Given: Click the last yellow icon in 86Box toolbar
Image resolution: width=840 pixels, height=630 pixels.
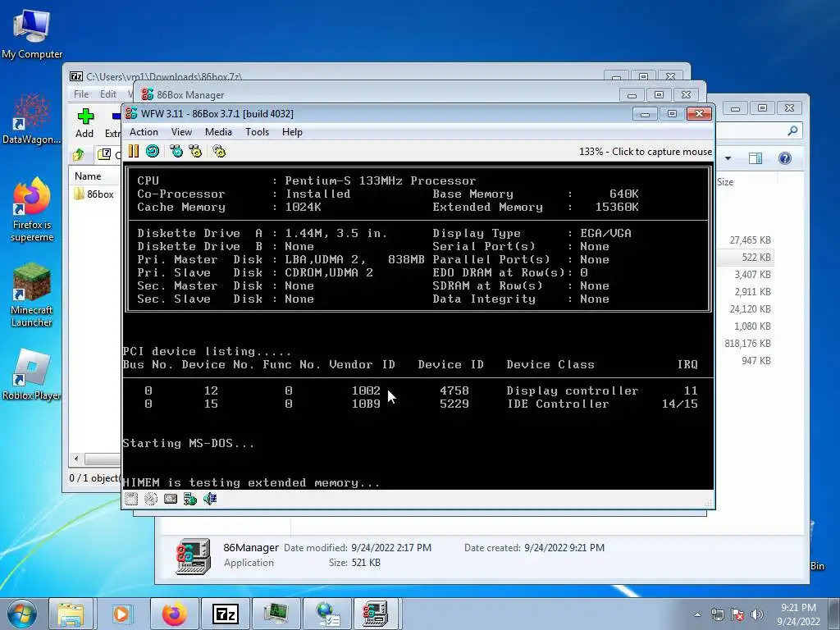Looking at the screenshot, I should coord(219,152).
